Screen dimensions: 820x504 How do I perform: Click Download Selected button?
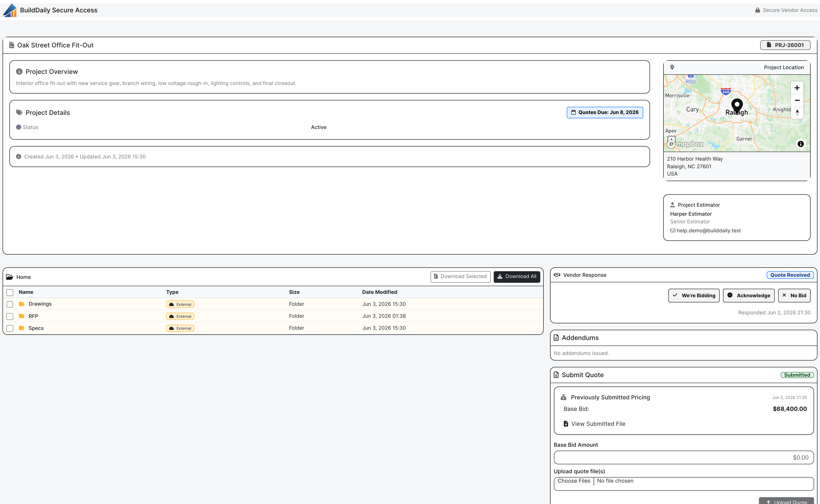[460, 277]
